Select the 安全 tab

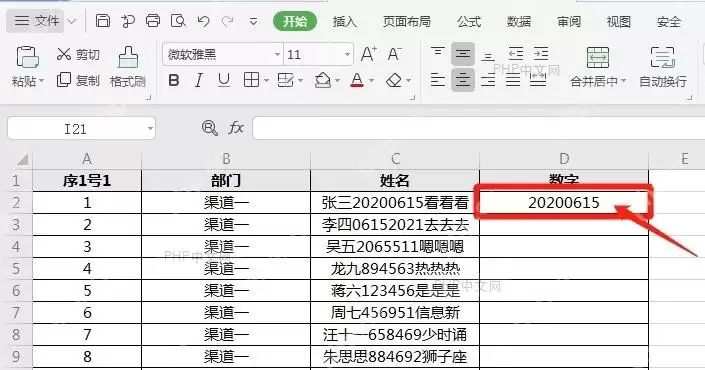coord(669,22)
